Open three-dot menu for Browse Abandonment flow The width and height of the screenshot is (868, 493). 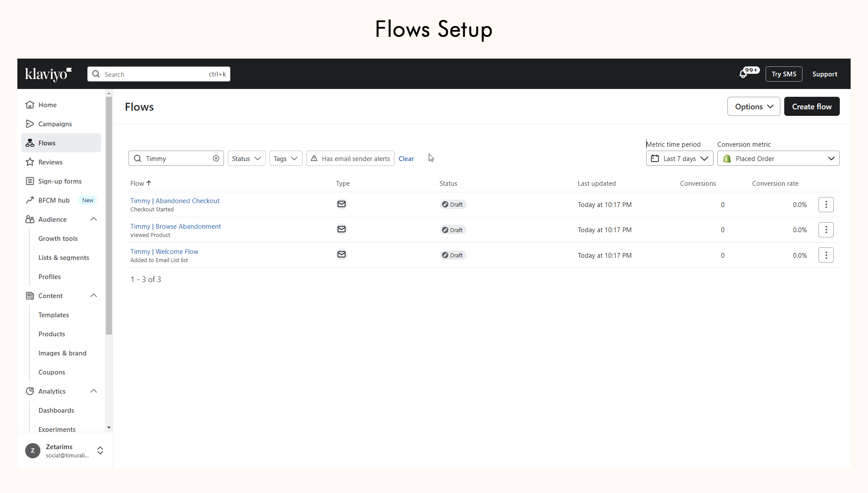(x=825, y=230)
